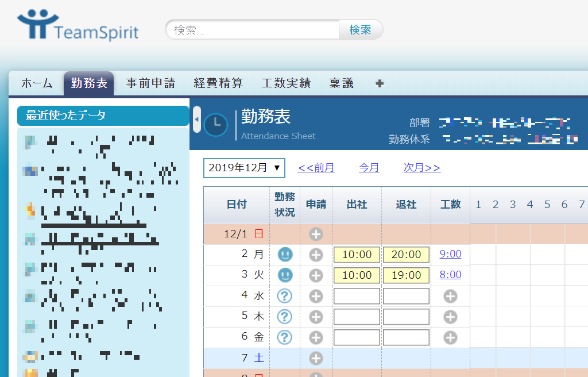This screenshot has width=588, height=377.
Task: Click the 勤務状況 column header
Action: [x=285, y=205]
